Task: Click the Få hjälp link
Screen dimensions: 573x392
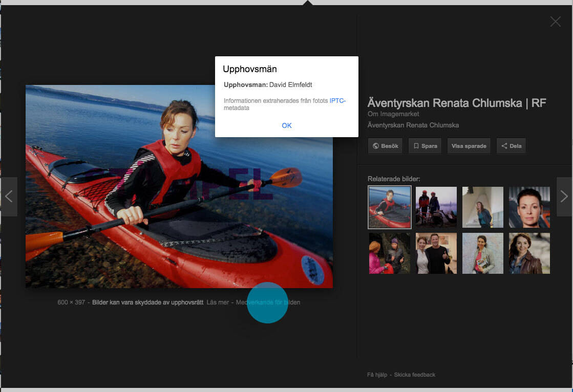Action: (378, 375)
